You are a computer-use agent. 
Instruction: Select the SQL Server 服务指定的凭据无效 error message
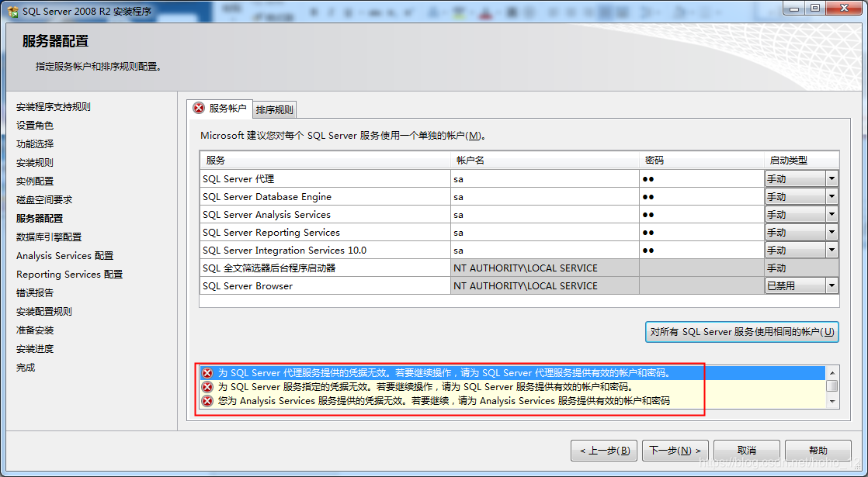[512, 386]
